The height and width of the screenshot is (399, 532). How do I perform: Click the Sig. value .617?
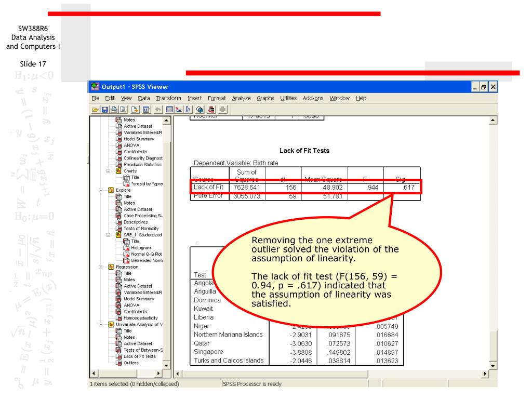pos(408,187)
